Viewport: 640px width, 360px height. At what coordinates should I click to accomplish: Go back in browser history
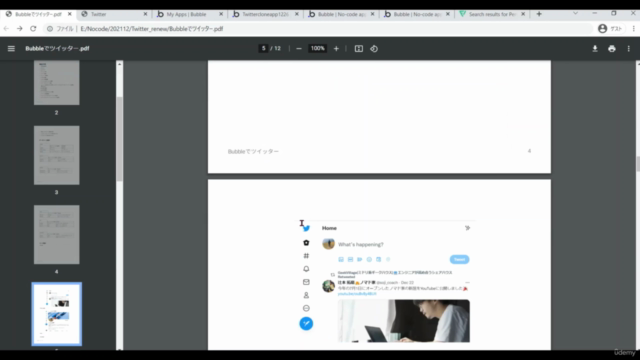point(6,29)
